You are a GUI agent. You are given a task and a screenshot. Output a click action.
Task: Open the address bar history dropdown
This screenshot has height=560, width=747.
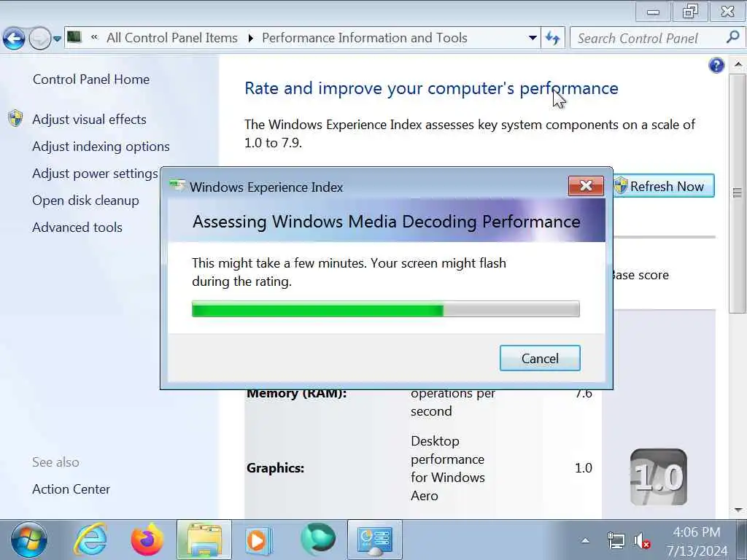click(533, 38)
